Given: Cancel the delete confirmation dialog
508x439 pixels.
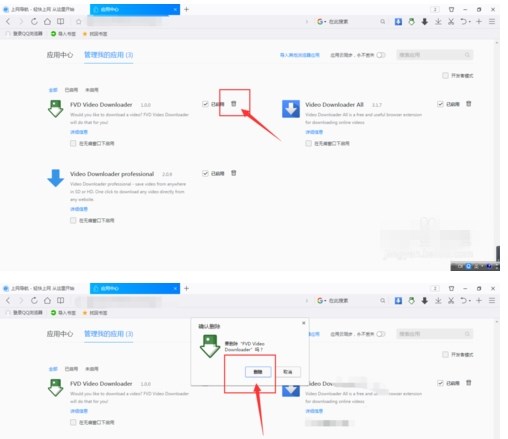Looking at the screenshot, I should coord(288,372).
